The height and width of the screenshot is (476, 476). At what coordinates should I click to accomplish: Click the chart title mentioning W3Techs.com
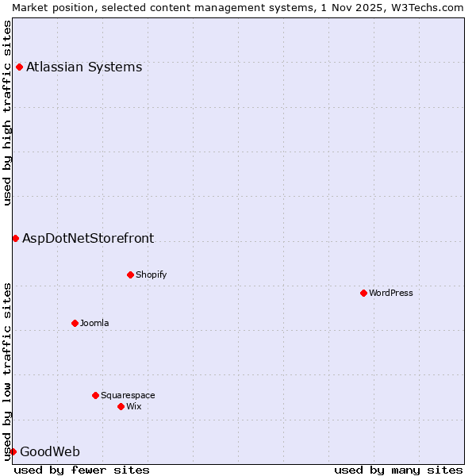(238, 7)
